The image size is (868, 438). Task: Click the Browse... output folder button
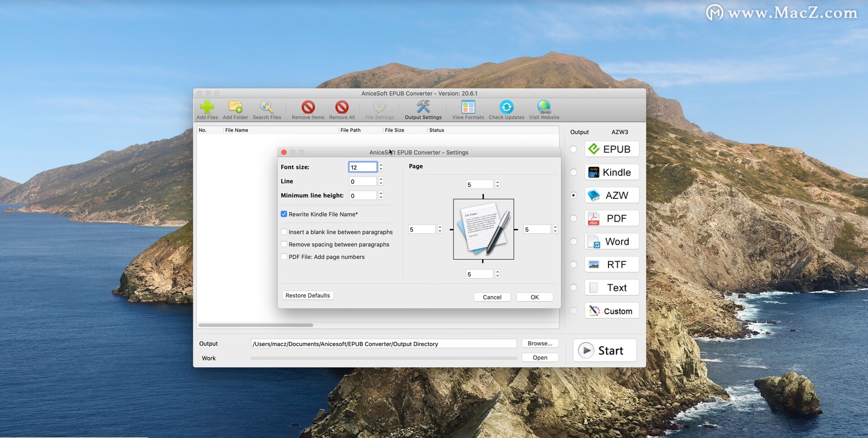click(540, 343)
